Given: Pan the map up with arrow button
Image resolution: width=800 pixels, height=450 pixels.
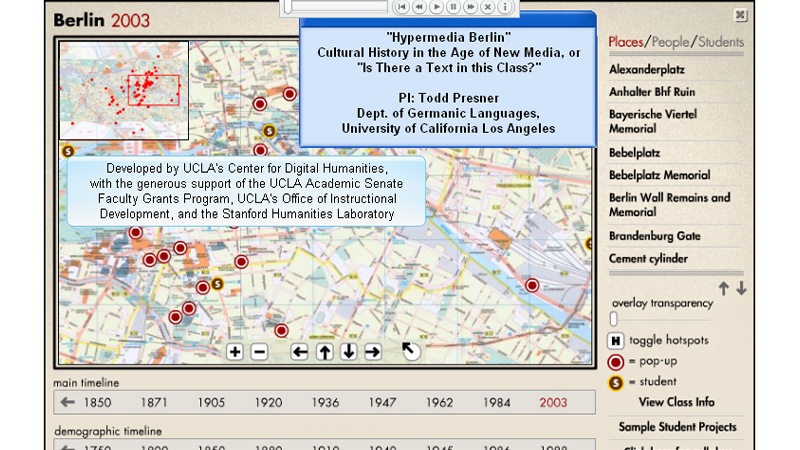Looking at the screenshot, I should (324, 352).
